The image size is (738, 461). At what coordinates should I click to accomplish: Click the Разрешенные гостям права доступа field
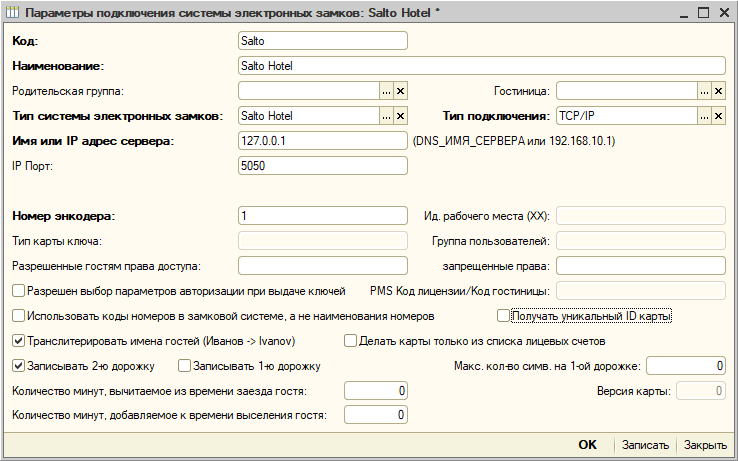tap(322, 266)
